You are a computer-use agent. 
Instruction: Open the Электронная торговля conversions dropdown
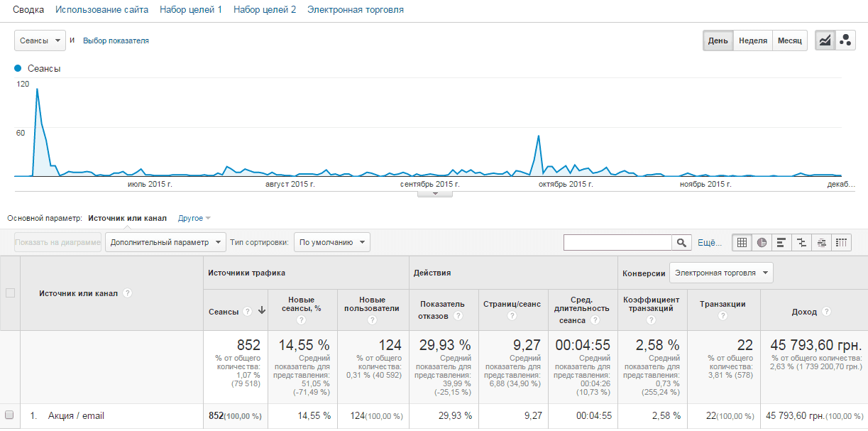[720, 273]
